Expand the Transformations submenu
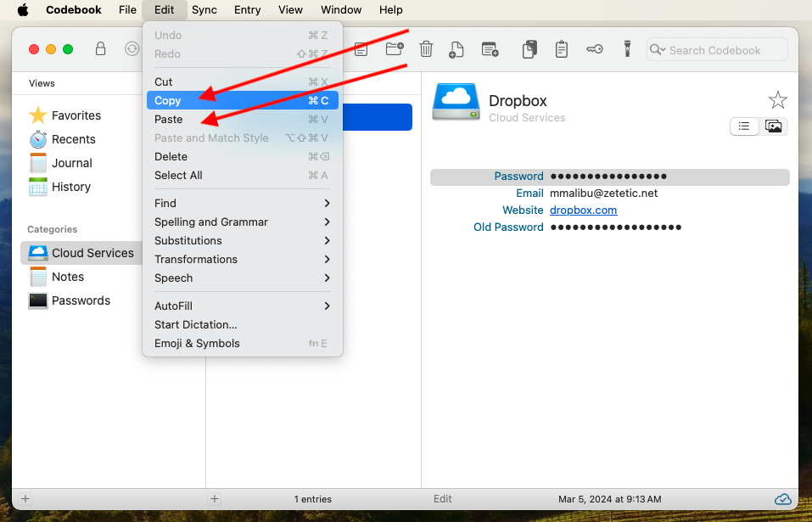The height and width of the screenshot is (522, 812). (243, 259)
